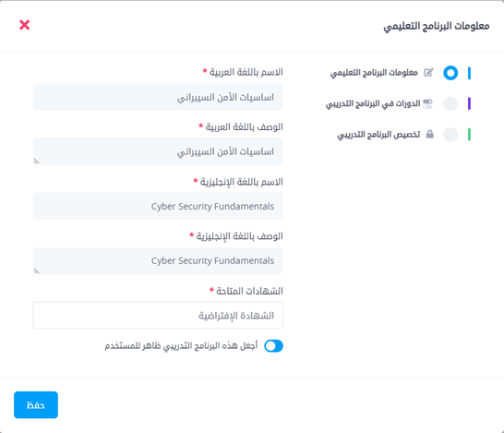Open the الدورات في البرنامج التدريبي step
The width and height of the screenshot is (504, 433).
pos(373,103)
